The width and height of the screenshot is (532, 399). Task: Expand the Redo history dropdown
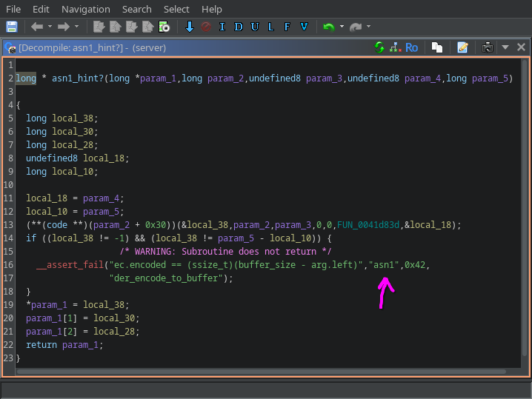[x=368, y=27]
